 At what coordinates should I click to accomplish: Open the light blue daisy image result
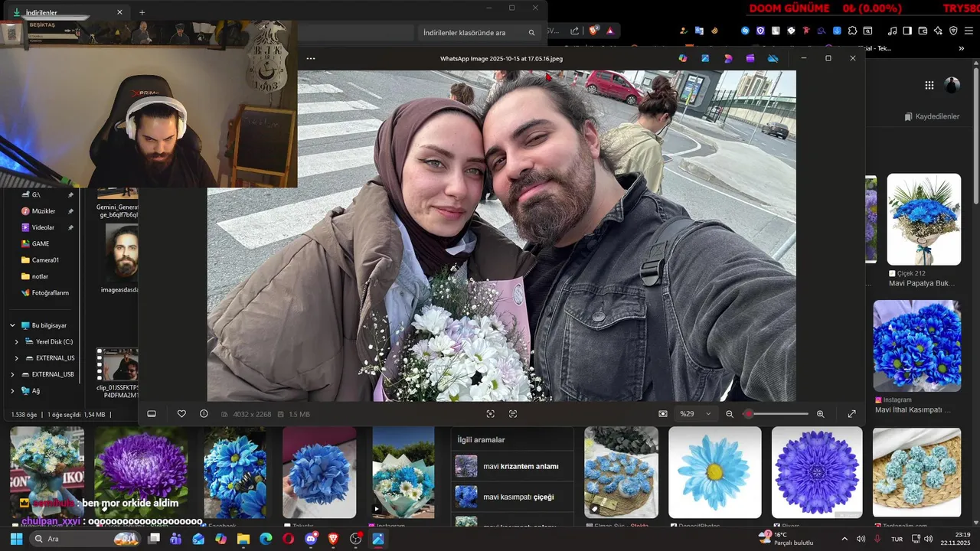715,472
